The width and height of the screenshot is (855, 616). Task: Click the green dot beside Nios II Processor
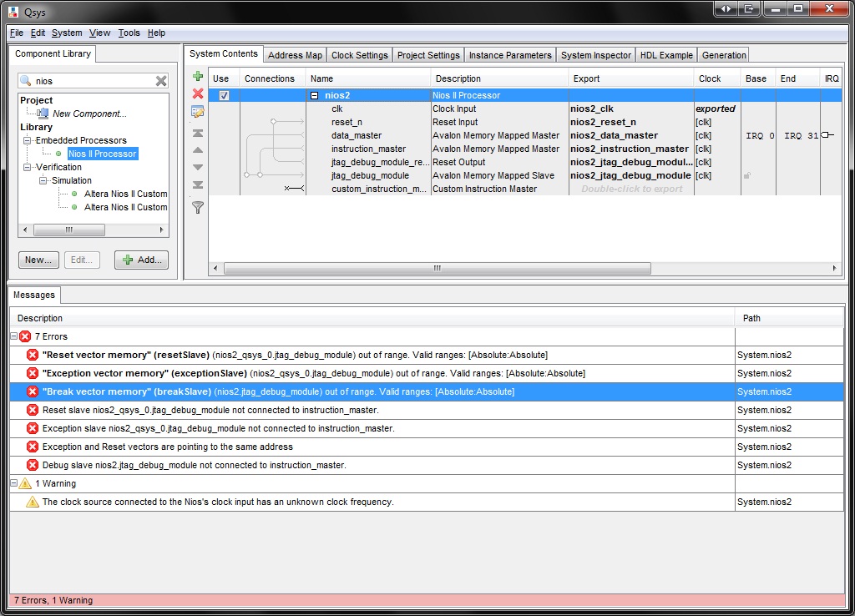[59, 154]
